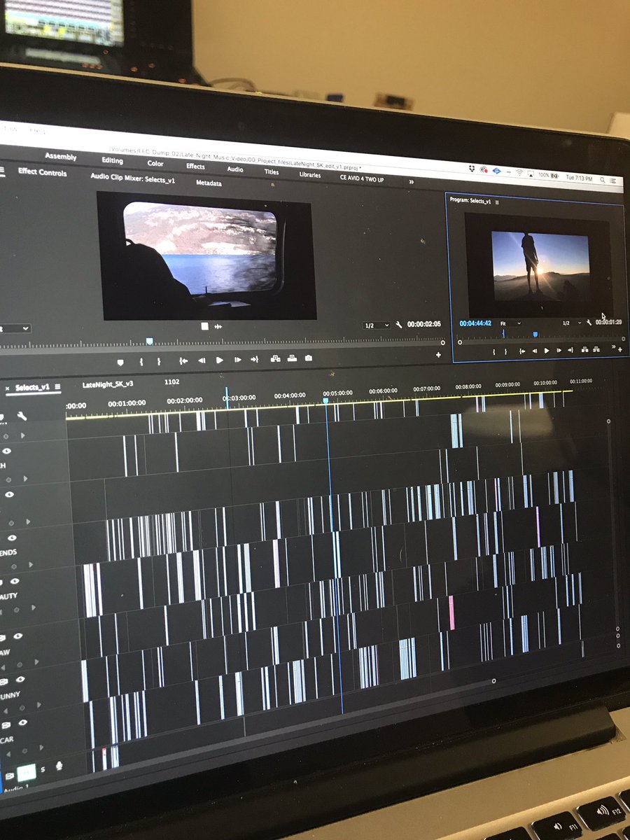The image size is (630, 840).
Task: Mark In point in Source monitor
Action: tap(141, 362)
